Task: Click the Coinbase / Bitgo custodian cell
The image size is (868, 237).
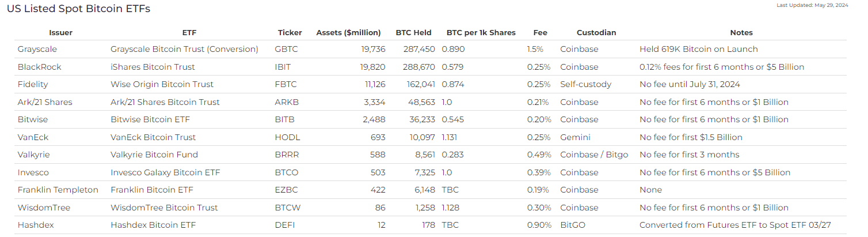Action: (594, 155)
